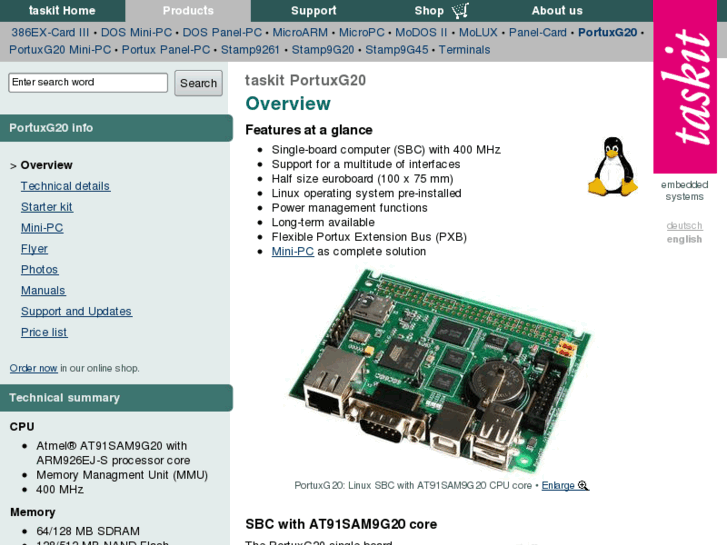Follow the 'Order now' shop link
The image size is (727, 545).
[33, 368]
